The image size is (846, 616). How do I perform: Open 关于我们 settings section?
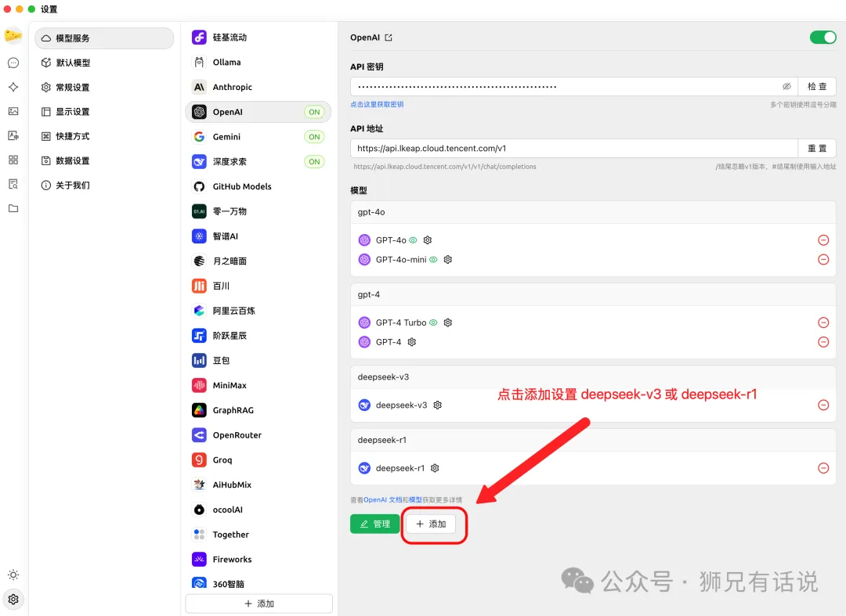[x=104, y=186]
